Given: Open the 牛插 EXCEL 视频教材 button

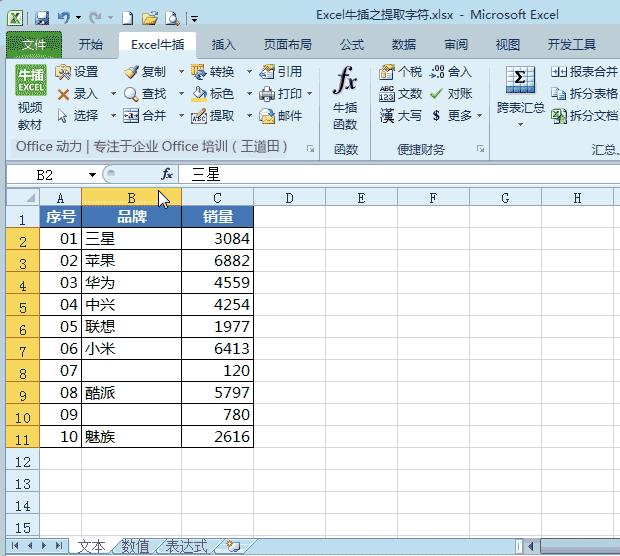Looking at the screenshot, I should click(30, 98).
